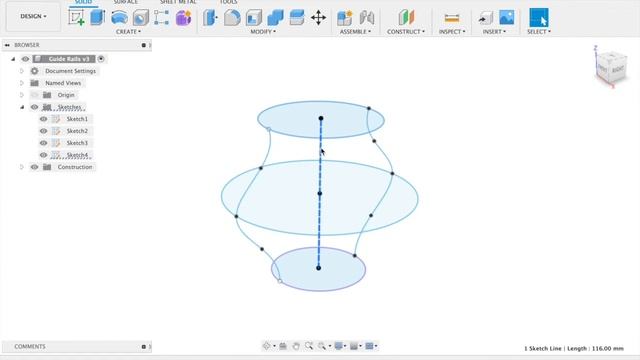The image size is (640, 360).
Task: Switch to the SHEET METAL tab
Action: click(178, 2)
